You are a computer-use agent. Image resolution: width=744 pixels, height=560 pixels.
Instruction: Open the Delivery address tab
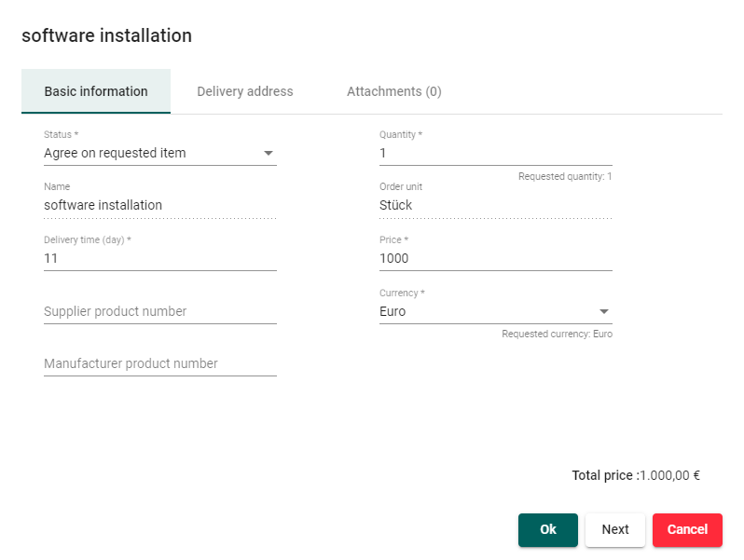[245, 91]
